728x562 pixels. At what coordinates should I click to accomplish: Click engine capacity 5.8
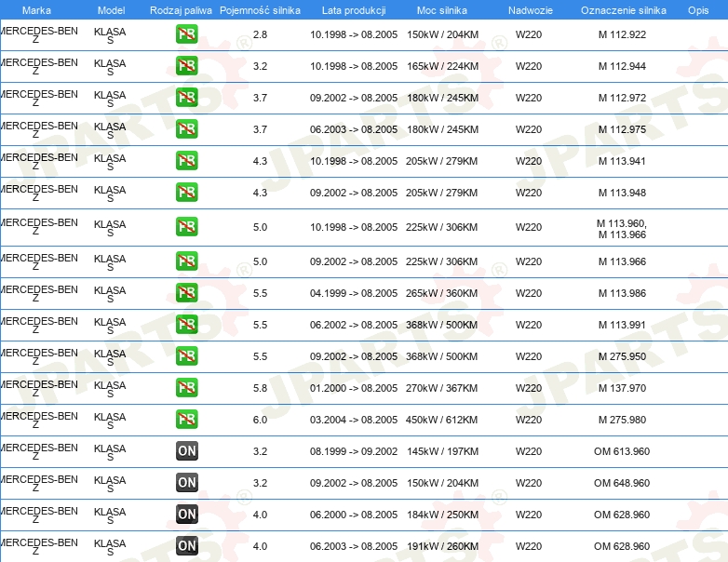(x=260, y=387)
